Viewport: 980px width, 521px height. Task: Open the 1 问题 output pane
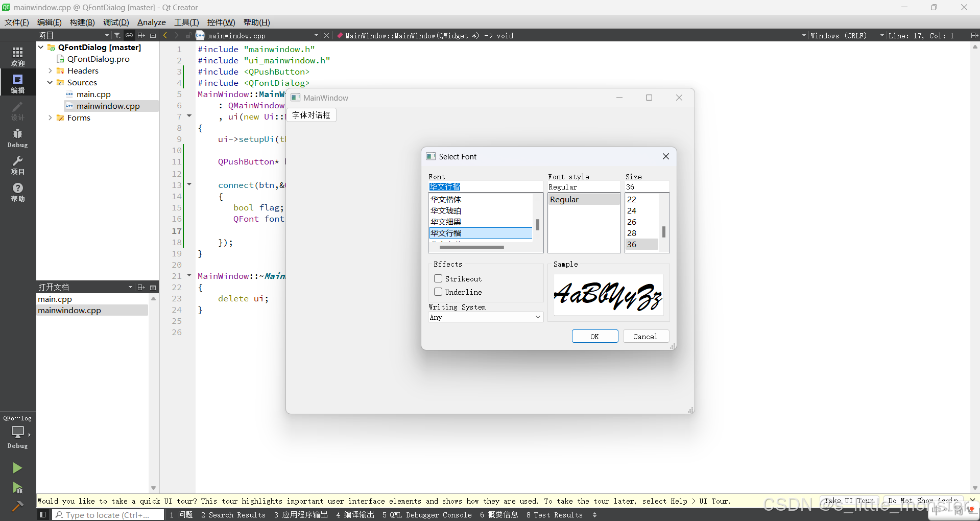pos(181,515)
